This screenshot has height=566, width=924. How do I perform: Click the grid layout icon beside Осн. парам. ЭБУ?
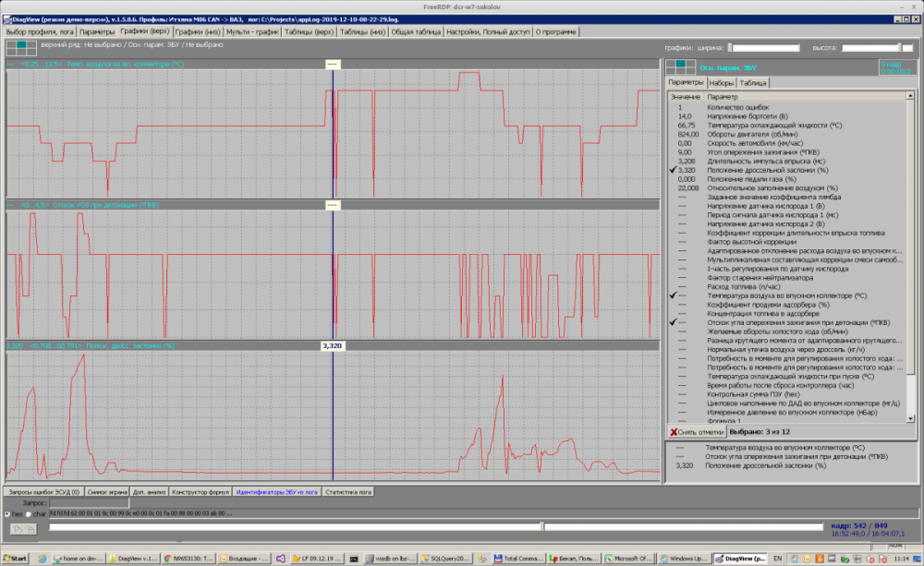[682, 66]
